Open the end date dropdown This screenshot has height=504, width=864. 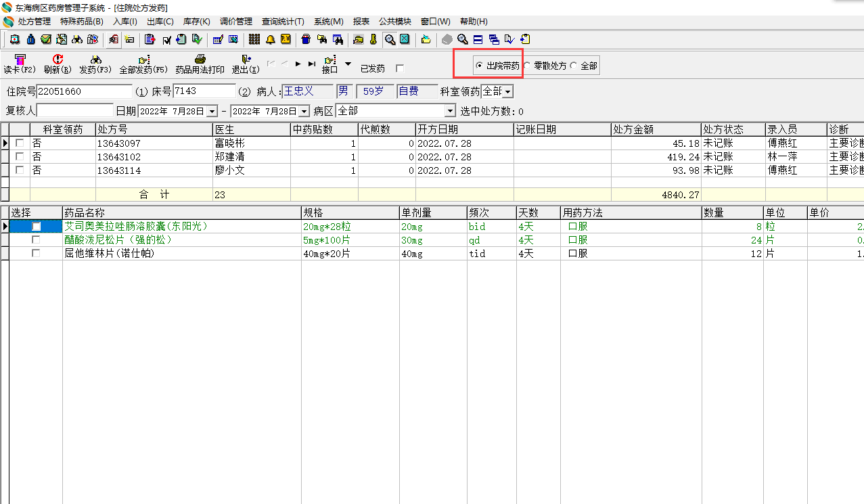click(x=304, y=111)
